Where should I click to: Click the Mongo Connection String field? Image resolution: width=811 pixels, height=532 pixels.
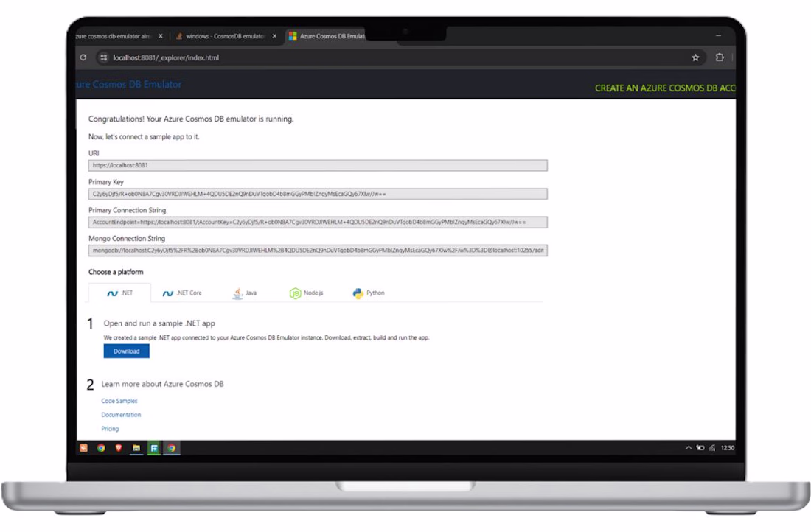(318, 251)
